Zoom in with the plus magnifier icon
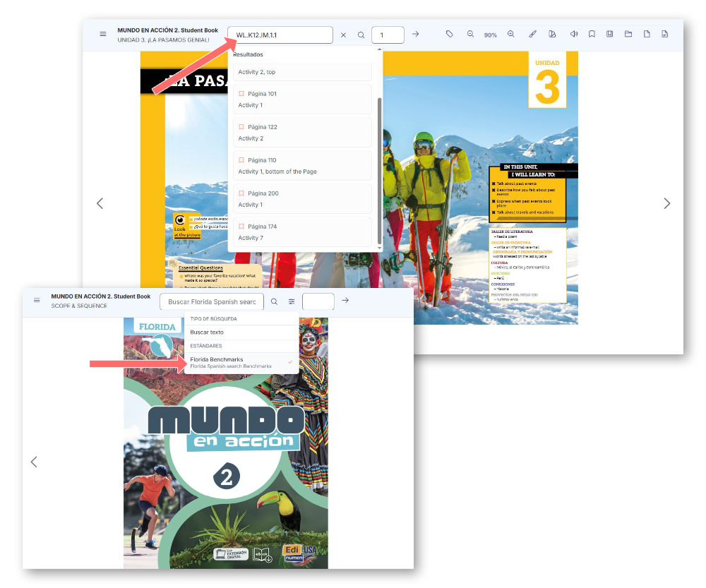Viewport: 706px width, 588px height. pyautogui.click(x=511, y=34)
